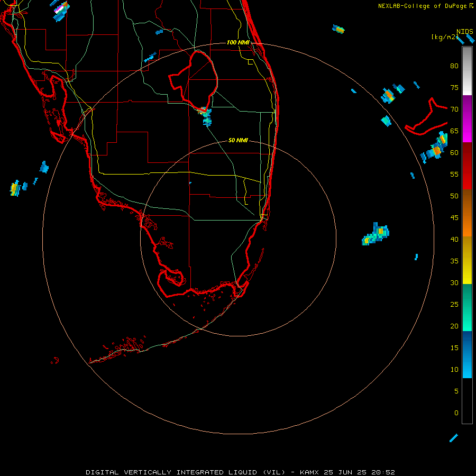Click the 15 value on the scale
The image size is (476, 476).
[454, 348]
